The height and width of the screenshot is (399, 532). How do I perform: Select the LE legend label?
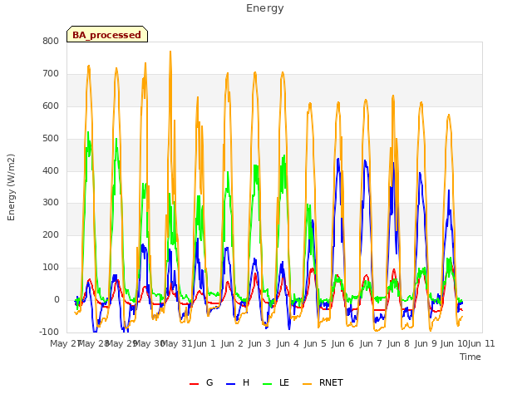point(284,382)
